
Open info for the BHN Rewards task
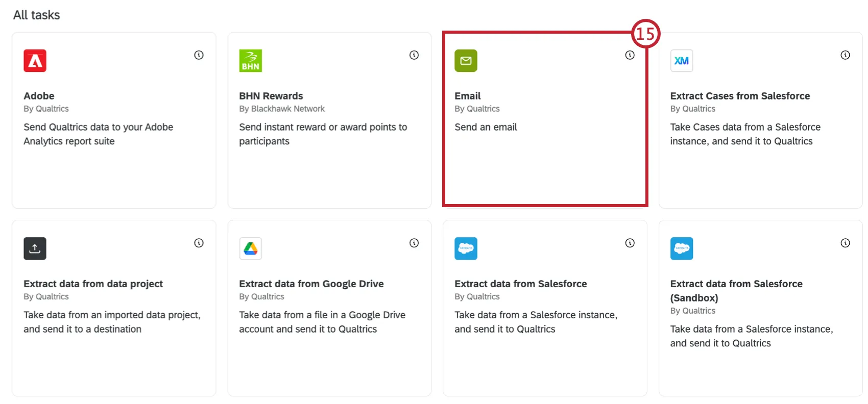tap(414, 55)
